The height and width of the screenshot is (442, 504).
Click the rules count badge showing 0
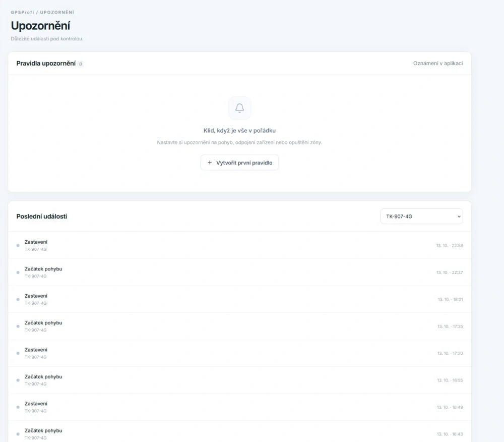click(x=80, y=64)
